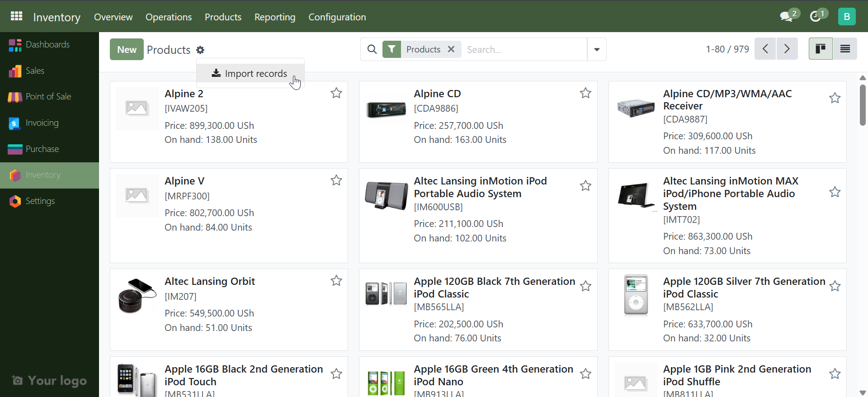
Task: Open the Alpine CD/MP3 Receiver image
Action: 636,108
